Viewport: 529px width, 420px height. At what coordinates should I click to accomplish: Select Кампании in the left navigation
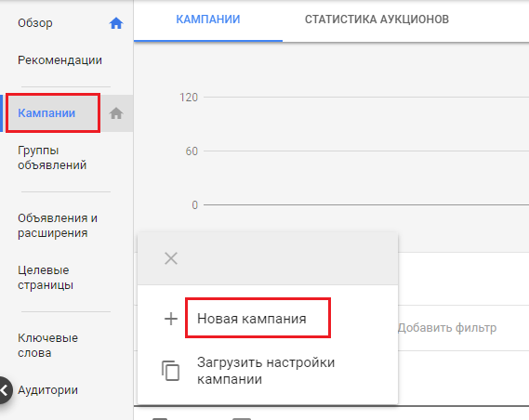point(46,113)
